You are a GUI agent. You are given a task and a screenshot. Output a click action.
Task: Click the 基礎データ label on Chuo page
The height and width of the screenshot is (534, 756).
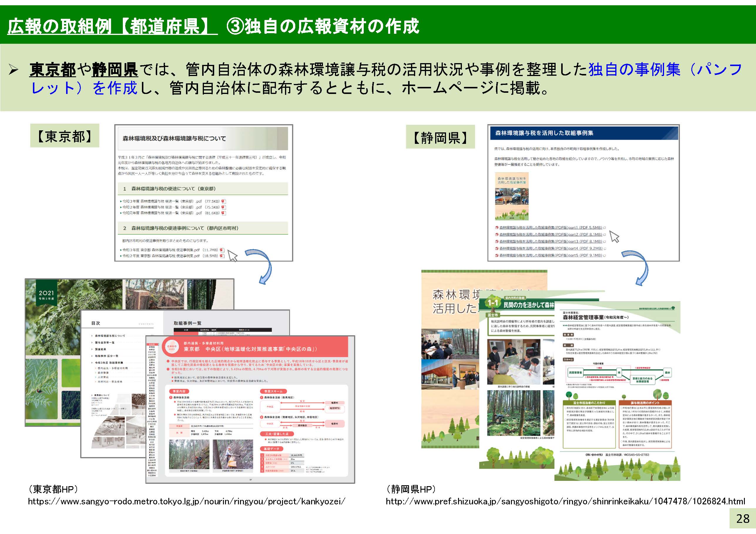[271, 449]
